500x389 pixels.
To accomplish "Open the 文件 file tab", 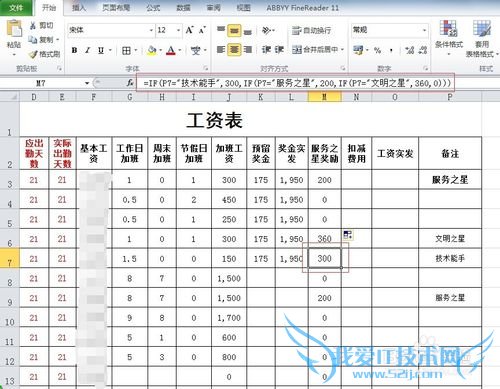I will click(16, 7).
